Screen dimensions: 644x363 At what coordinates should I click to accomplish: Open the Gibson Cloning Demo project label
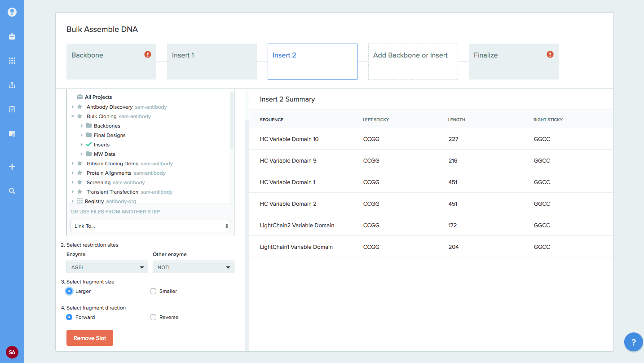pos(113,164)
